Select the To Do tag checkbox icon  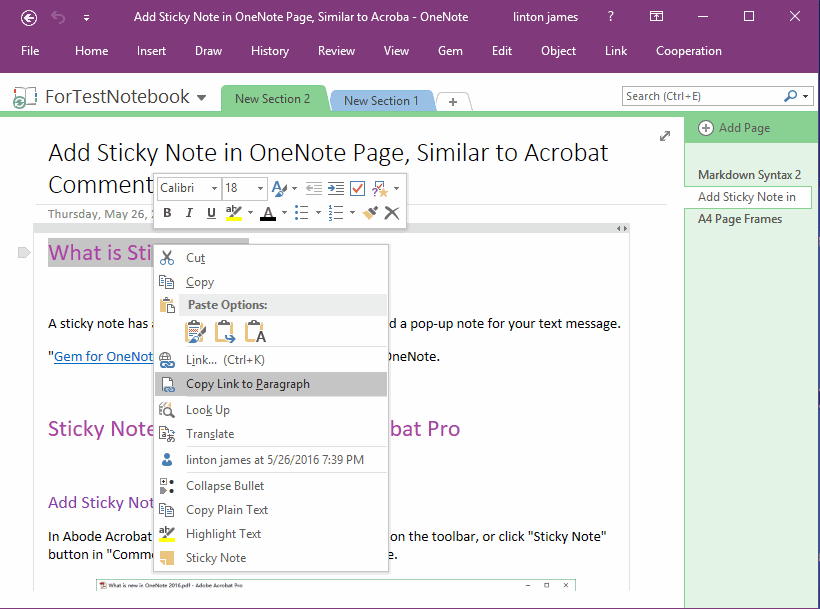[x=356, y=188]
